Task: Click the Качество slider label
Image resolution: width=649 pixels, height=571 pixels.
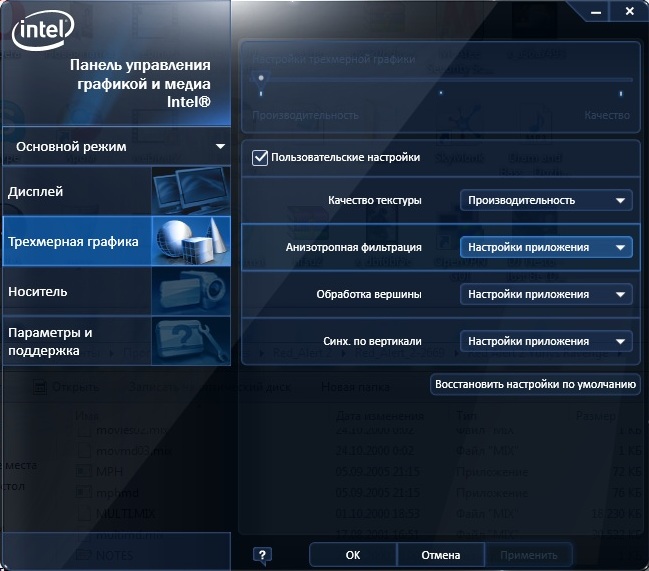Action: pos(607,115)
